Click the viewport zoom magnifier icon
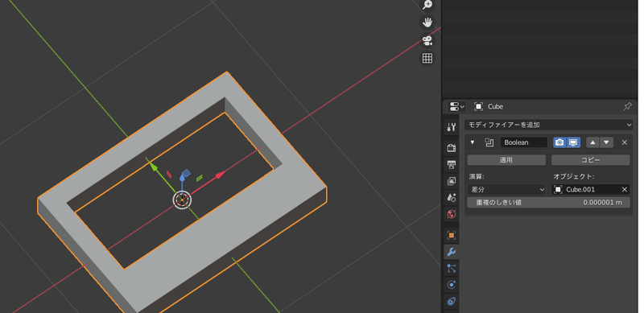The width and height of the screenshot is (644, 313). pos(427,5)
